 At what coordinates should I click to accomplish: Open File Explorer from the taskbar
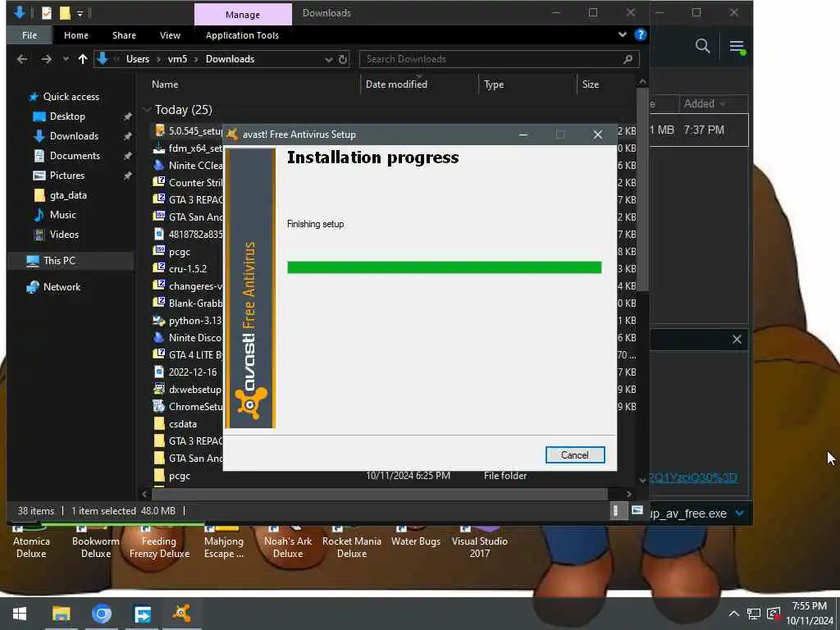(x=61, y=614)
